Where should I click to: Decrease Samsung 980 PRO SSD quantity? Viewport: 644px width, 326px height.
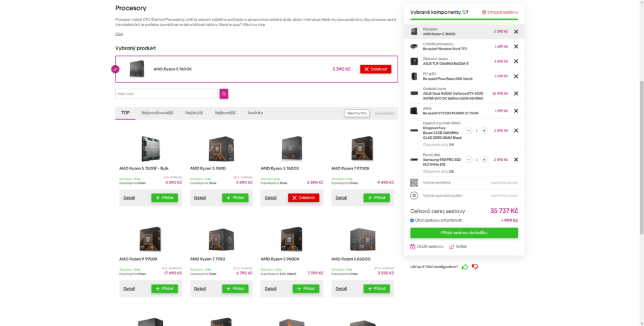[x=469, y=160]
